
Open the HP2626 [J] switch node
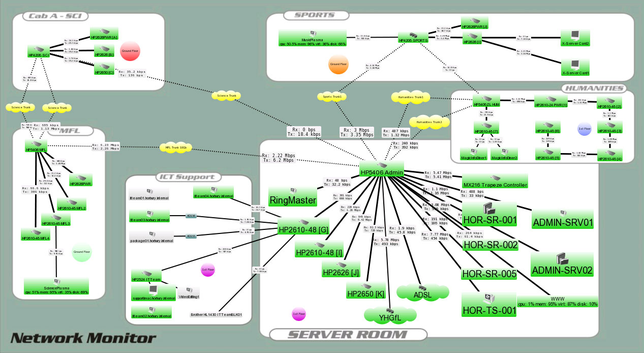coord(341,270)
